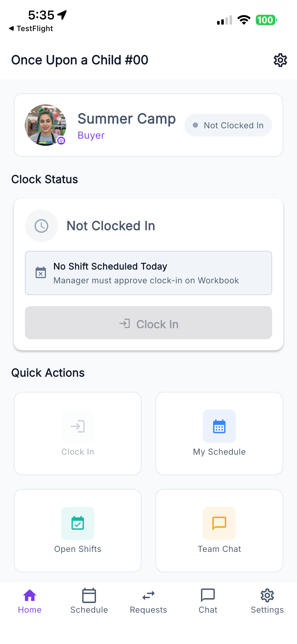Open the Clock In quick action tile

click(x=78, y=433)
